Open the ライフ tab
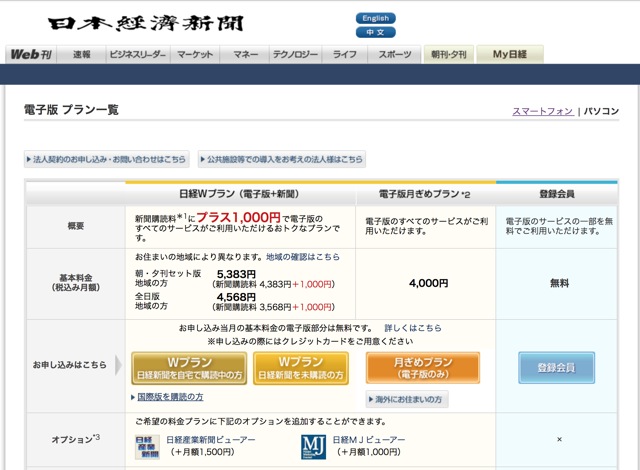 coord(345,54)
